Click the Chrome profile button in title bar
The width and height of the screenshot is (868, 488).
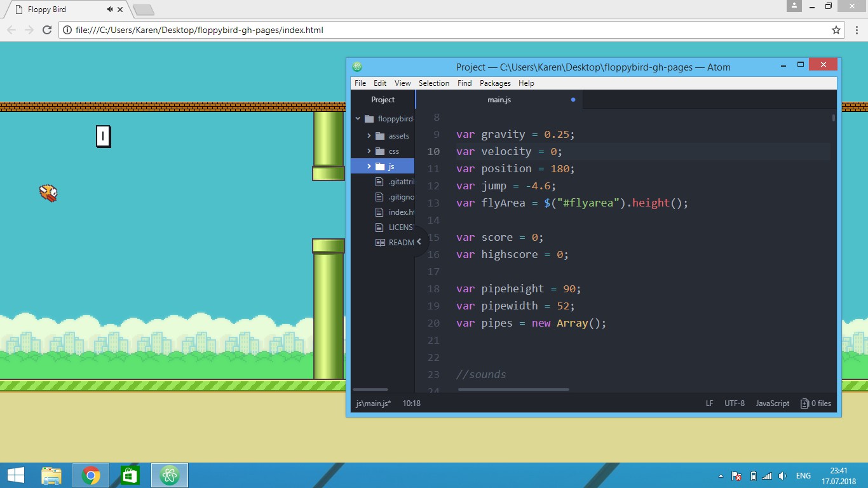click(794, 6)
